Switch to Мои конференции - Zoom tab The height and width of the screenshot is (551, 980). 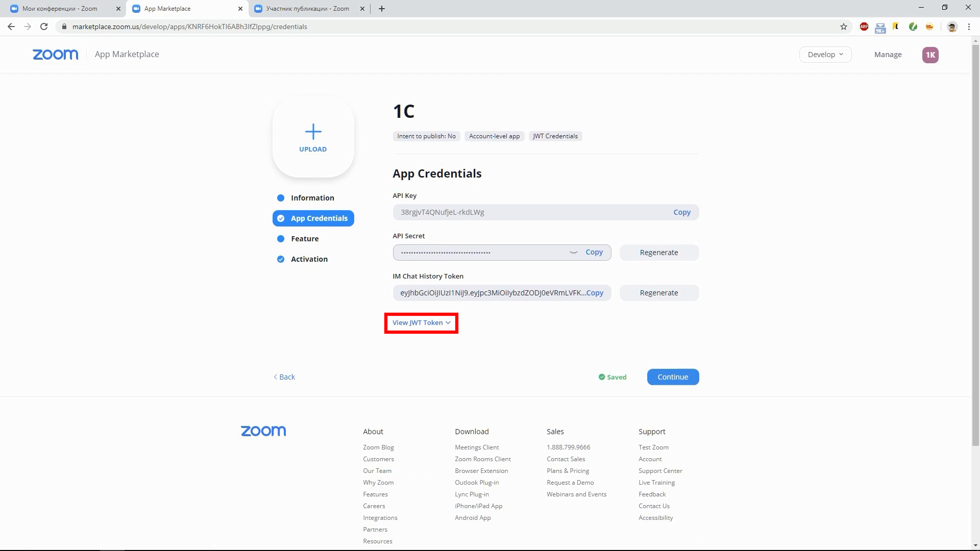(x=60, y=9)
